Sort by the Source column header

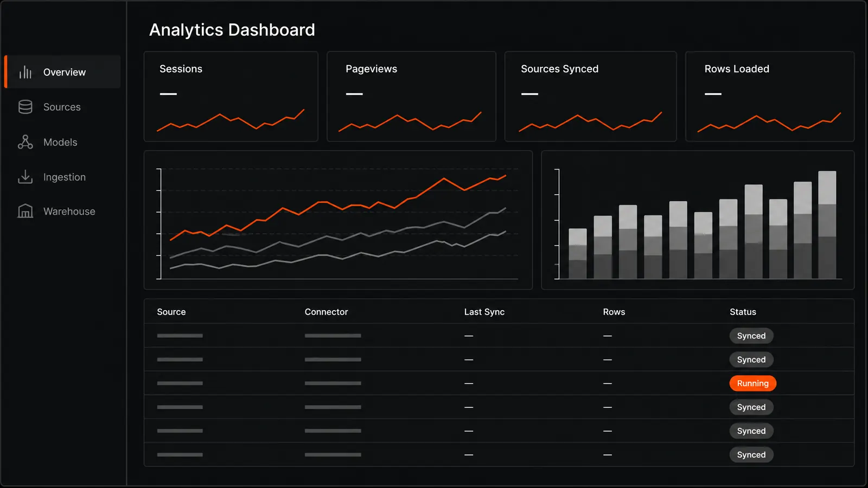(x=171, y=312)
